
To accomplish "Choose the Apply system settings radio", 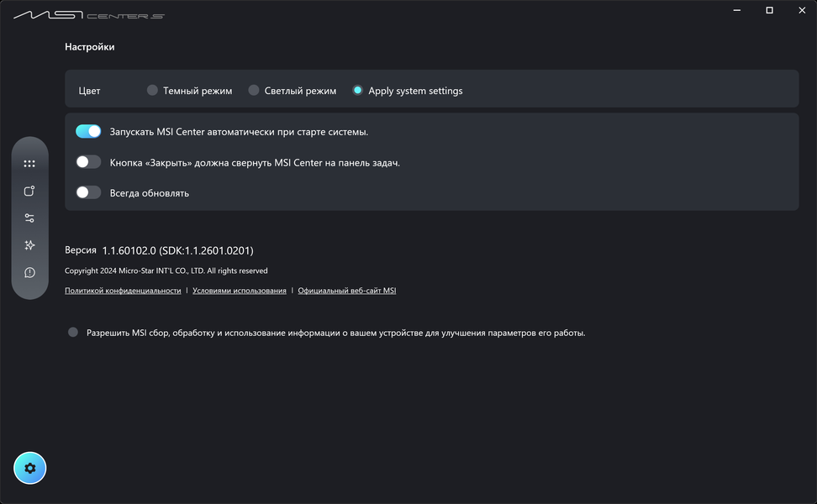I will [357, 91].
